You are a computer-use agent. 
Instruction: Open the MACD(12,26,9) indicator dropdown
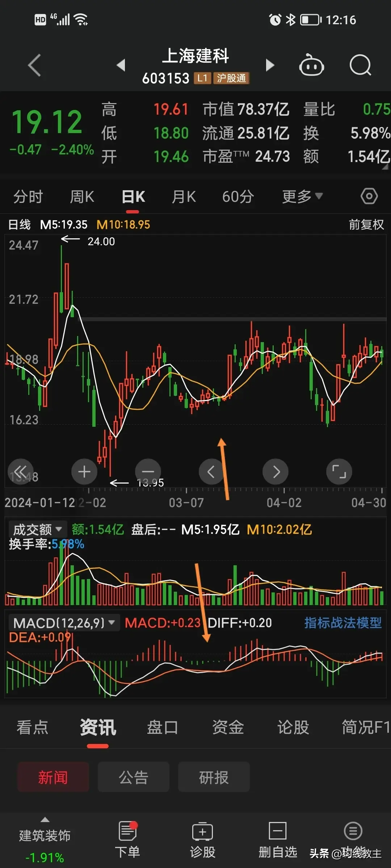64,623
